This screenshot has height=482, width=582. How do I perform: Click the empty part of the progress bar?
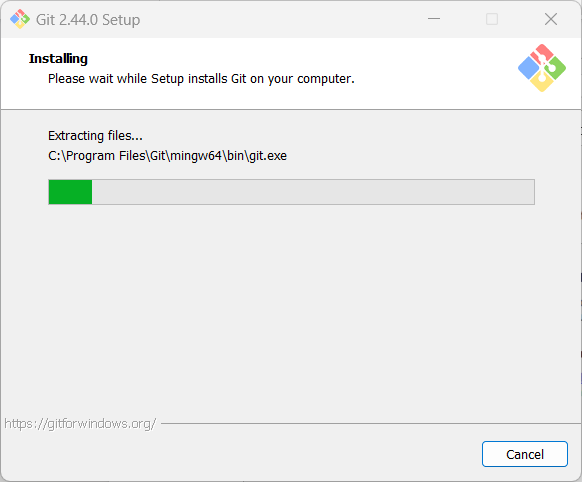(313, 192)
